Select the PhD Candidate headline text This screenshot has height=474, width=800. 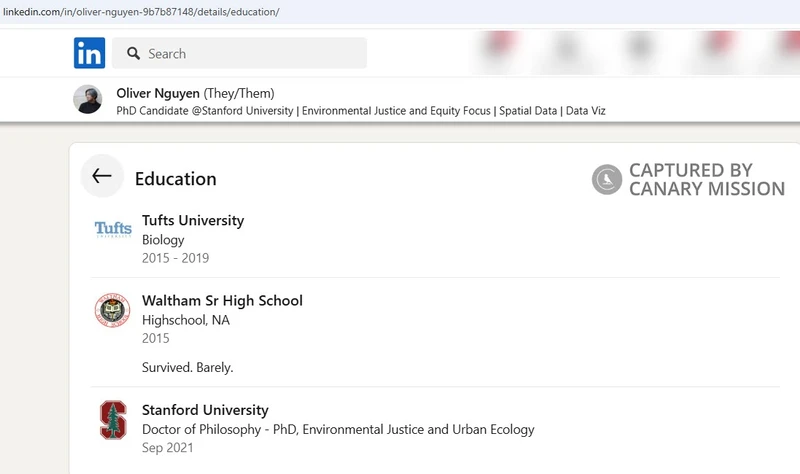(361, 111)
